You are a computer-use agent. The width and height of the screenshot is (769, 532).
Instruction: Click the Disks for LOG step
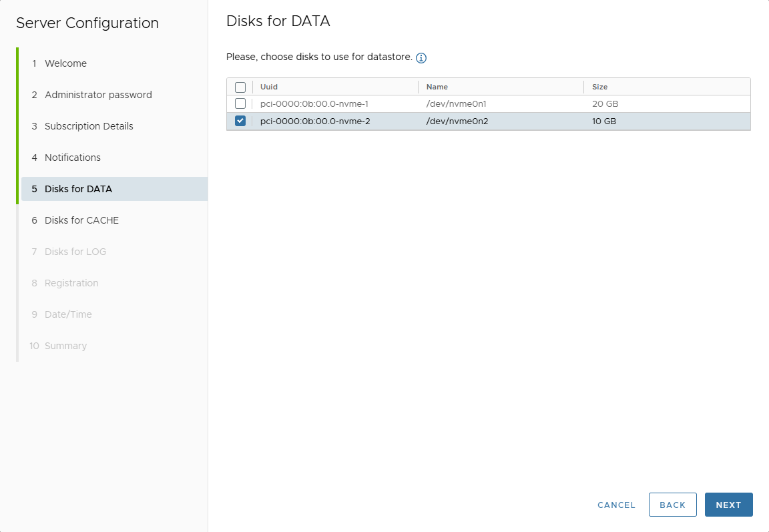(x=75, y=251)
